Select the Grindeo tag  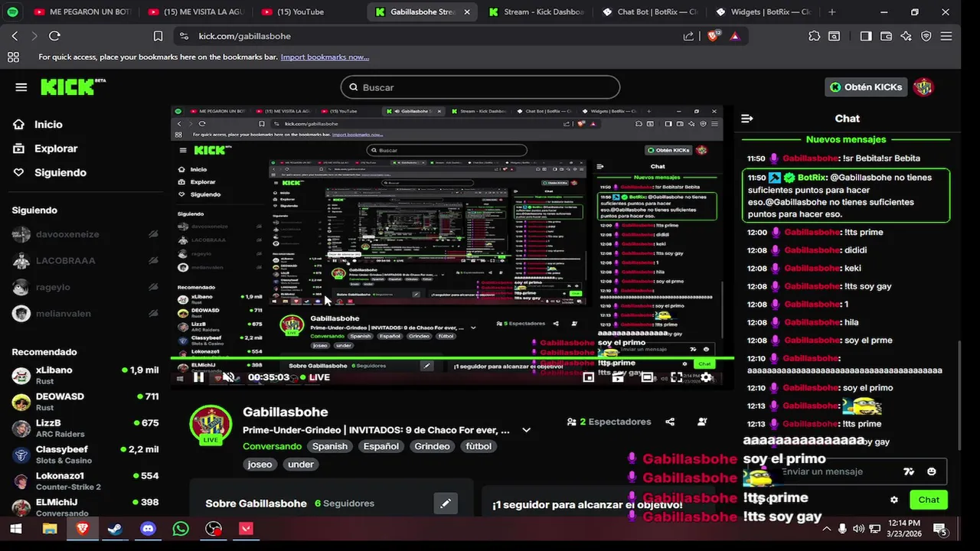[x=432, y=446]
